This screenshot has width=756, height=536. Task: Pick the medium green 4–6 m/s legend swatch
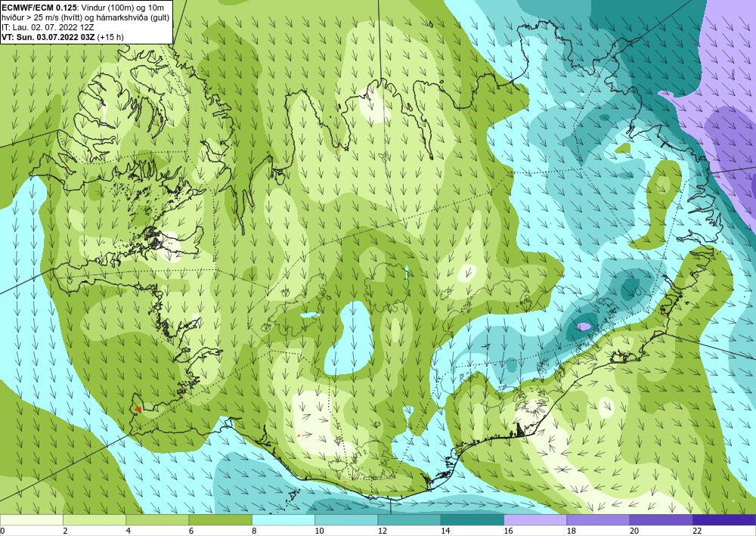(x=157, y=519)
